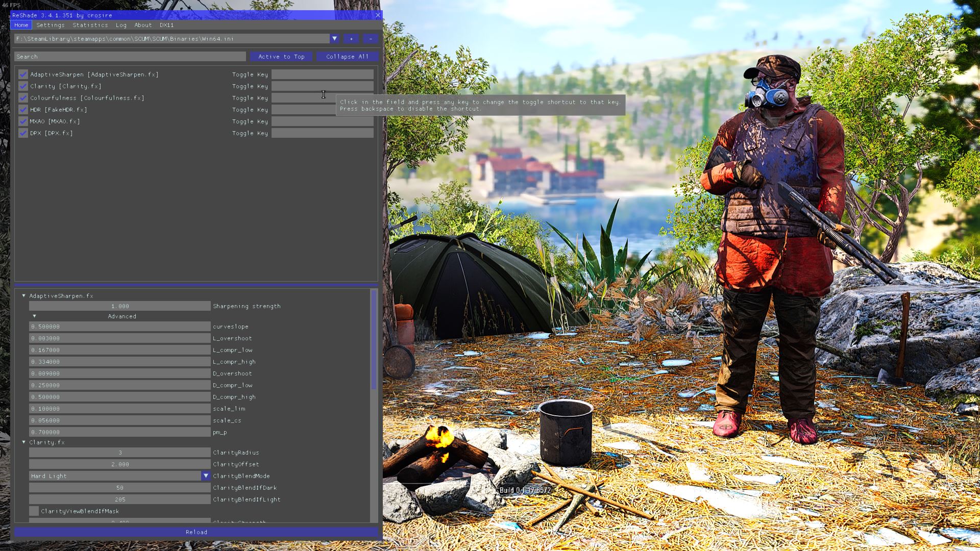Select the Clarity [Clarity.fx] entry

point(65,86)
